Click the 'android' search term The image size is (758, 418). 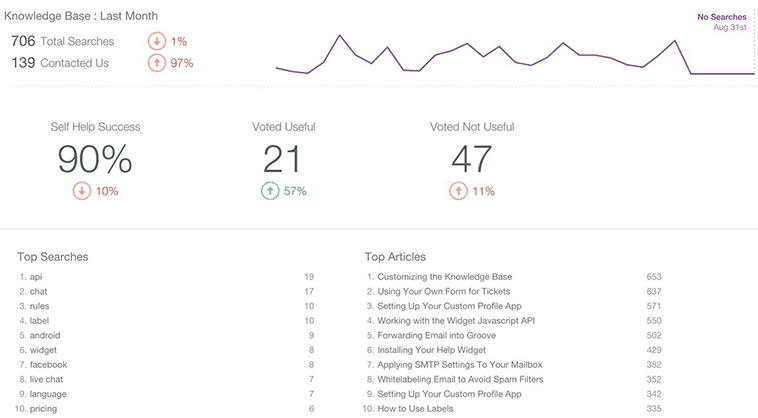pos(46,336)
